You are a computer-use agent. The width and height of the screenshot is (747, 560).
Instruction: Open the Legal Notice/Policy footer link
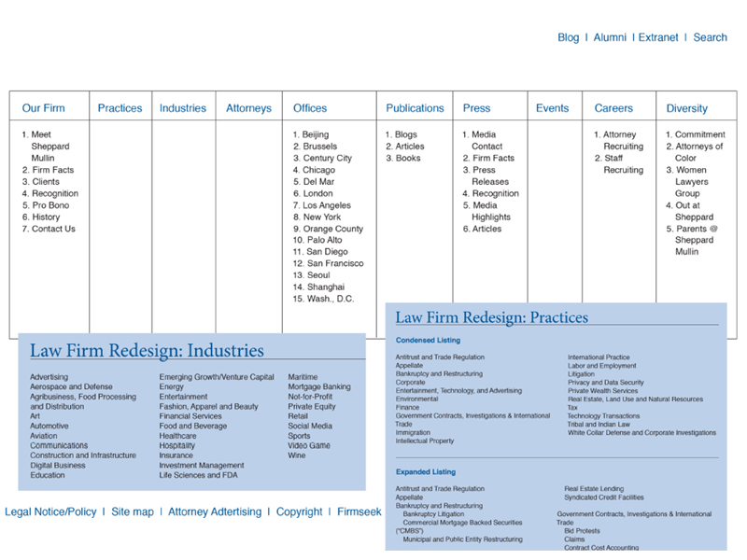pos(50,511)
